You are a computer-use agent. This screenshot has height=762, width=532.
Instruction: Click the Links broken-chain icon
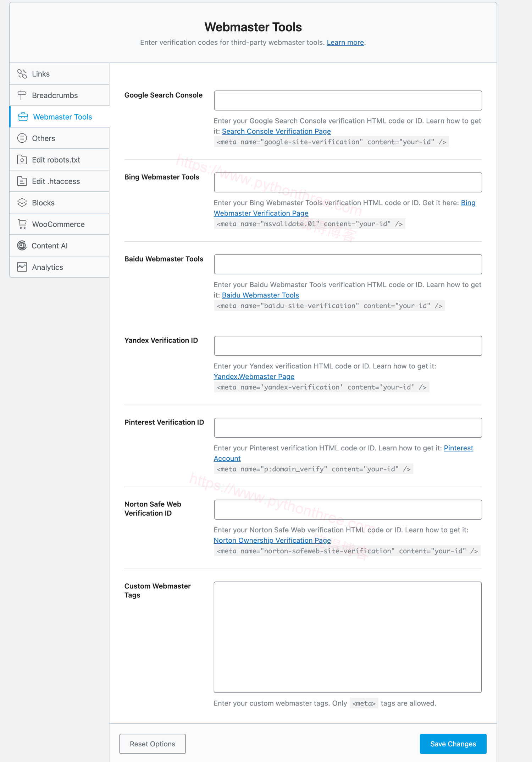[x=22, y=74]
